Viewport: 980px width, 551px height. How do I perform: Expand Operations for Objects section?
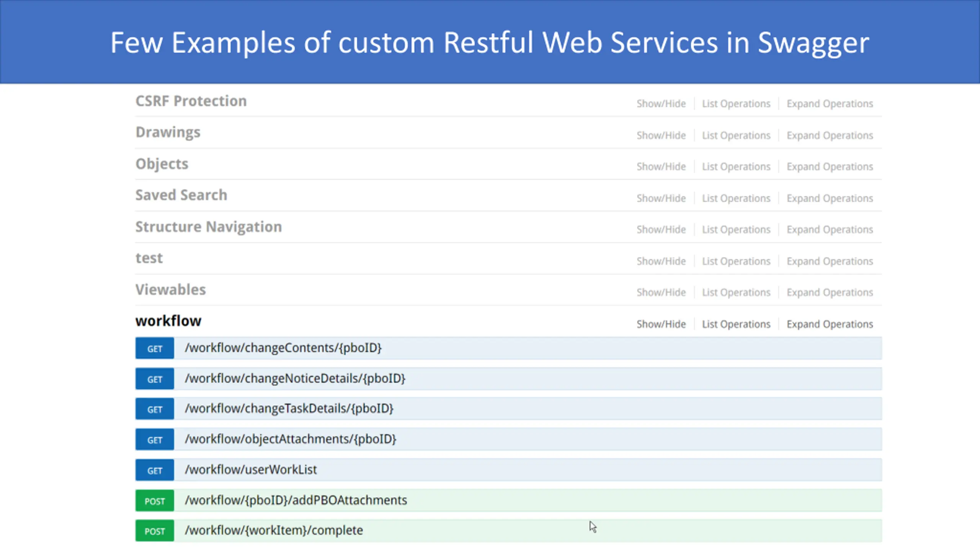click(x=830, y=167)
